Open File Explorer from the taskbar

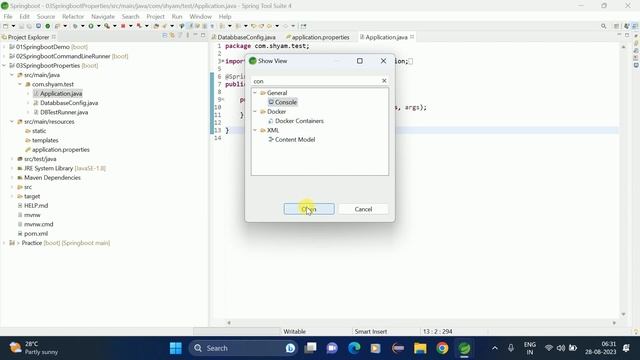[x=420, y=348]
